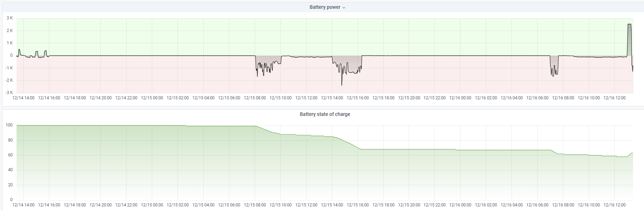Click the 60 y-axis label in state of charge
Screen dimensions: 644x211
point(10,155)
